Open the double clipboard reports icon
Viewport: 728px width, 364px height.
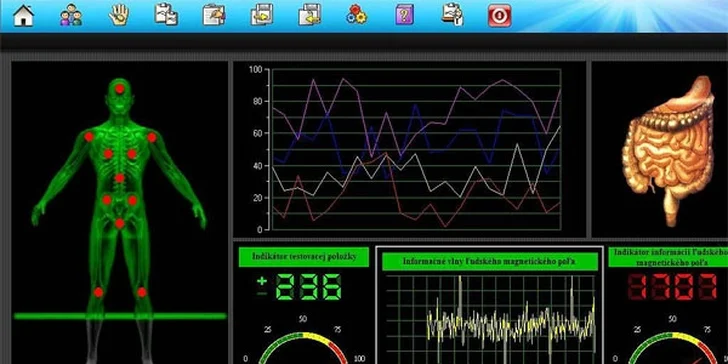tap(166, 15)
